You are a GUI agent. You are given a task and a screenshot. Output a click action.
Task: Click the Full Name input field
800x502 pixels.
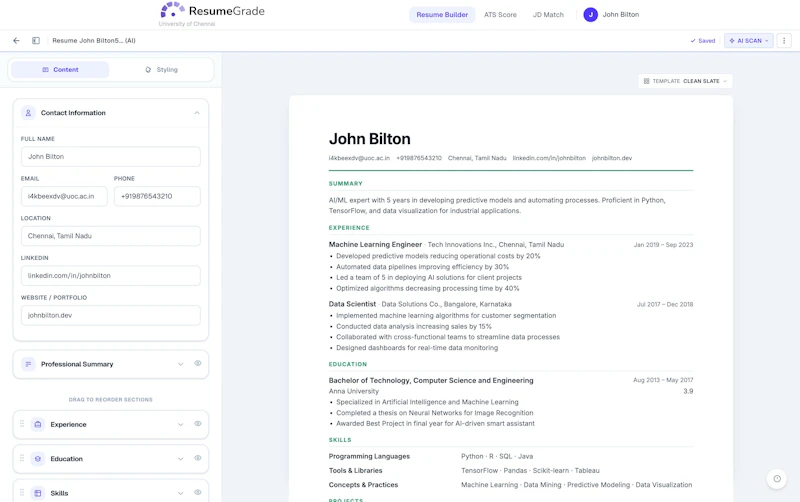point(111,157)
